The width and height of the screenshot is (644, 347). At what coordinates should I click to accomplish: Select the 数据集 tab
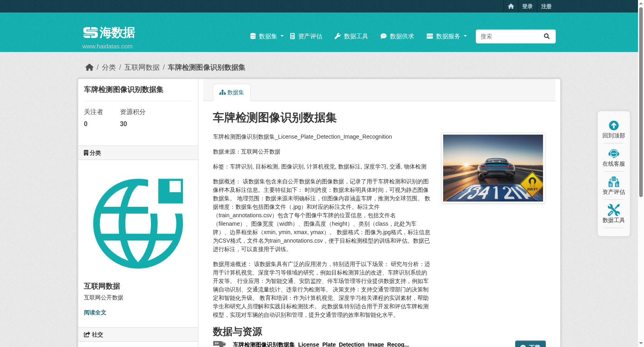click(x=232, y=93)
